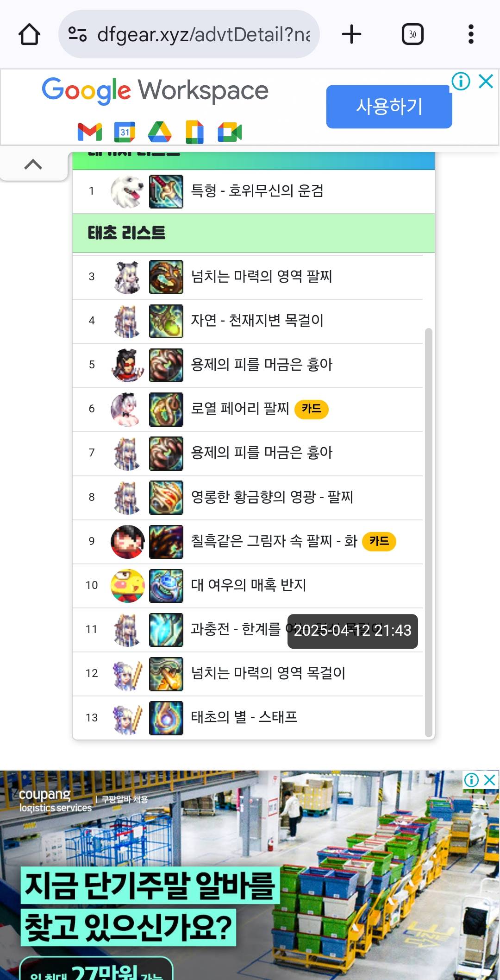Select character avatar in row 10
This screenshot has width=500, height=980.
point(127,586)
